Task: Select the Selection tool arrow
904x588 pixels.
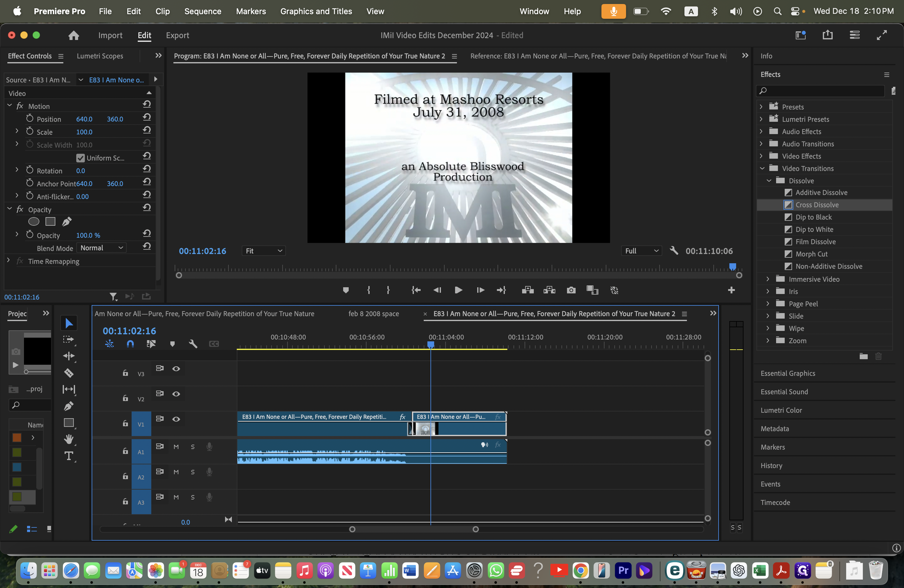Action: [69, 323]
